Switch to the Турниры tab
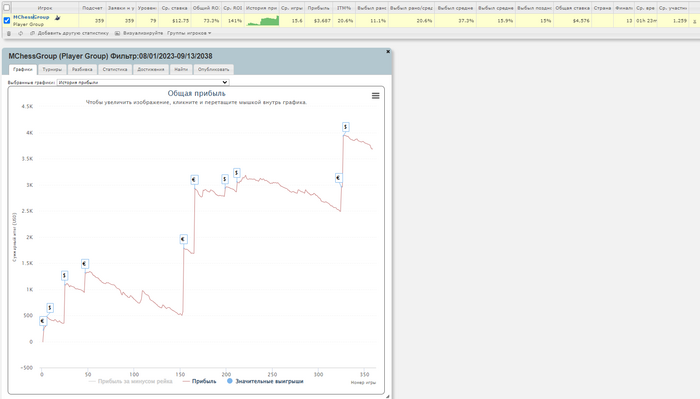The height and width of the screenshot is (399, 700). pos(52,69)
